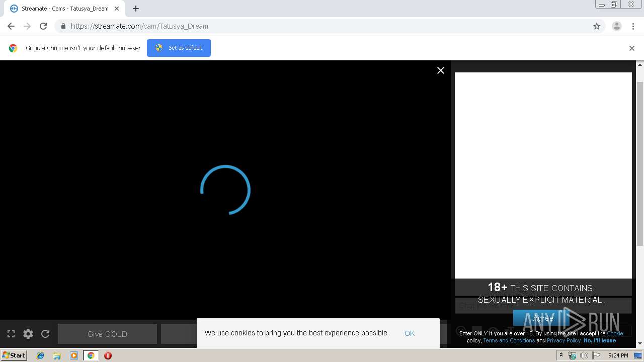
Task: Click Agree on age warning
Action: tap(541, 318)
